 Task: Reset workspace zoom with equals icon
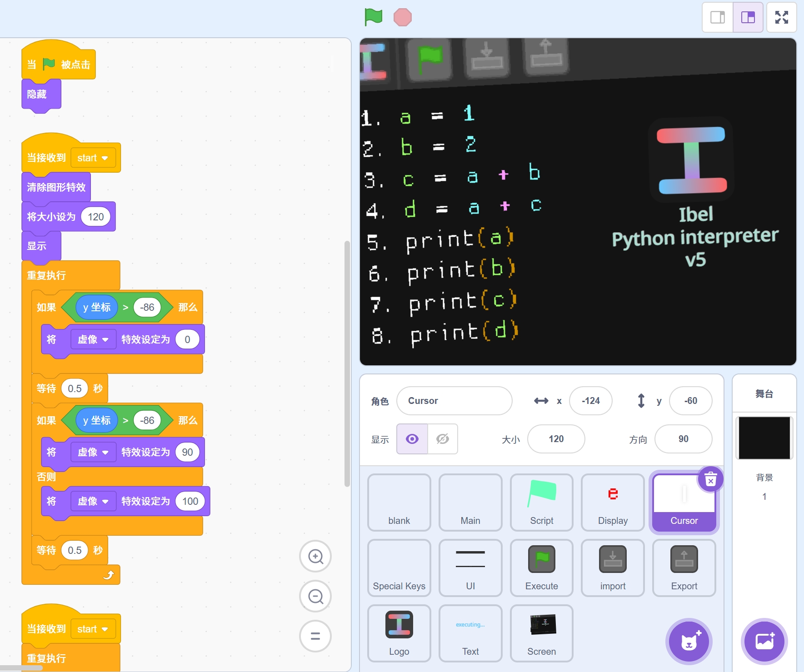315,636
